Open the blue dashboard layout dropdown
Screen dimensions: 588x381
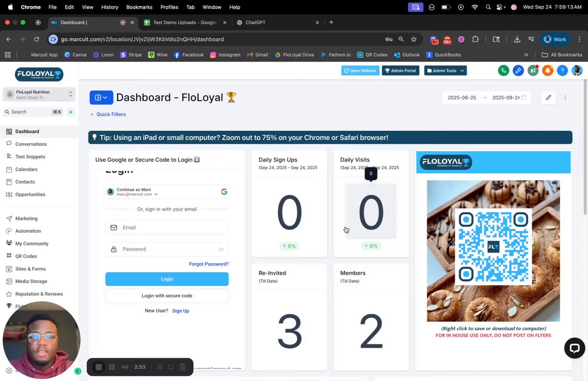click(x=101, y=97)
